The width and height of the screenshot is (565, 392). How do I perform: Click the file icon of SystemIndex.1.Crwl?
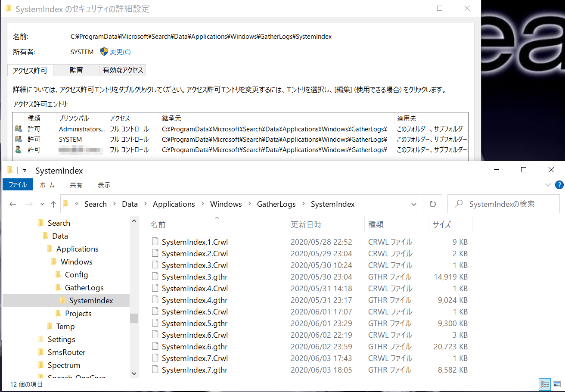pyautogui.click(x=155, y=242)
